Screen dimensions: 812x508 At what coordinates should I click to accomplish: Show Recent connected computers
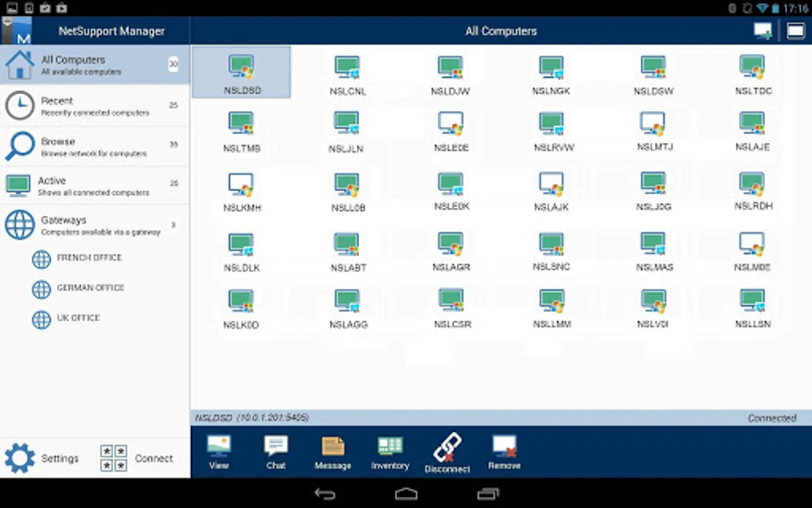point(95,106)
